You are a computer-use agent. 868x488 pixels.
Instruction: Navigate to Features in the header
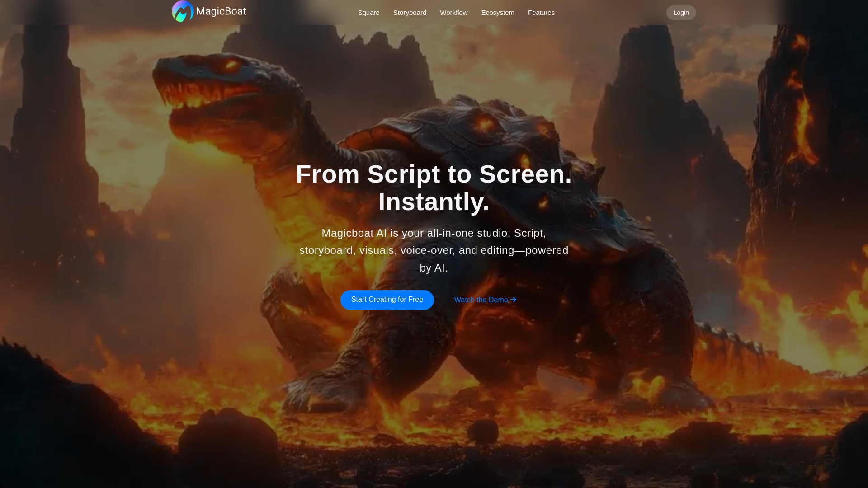coord(541,13)
